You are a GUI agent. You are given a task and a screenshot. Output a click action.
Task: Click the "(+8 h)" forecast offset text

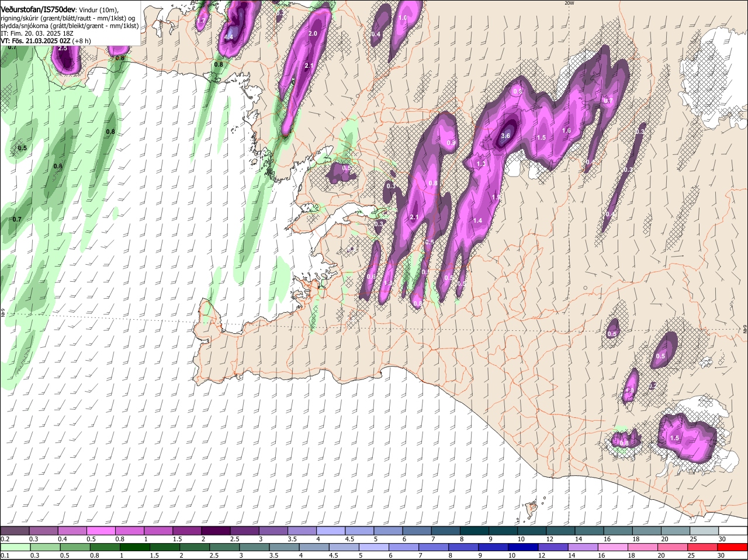coord(82,41)
